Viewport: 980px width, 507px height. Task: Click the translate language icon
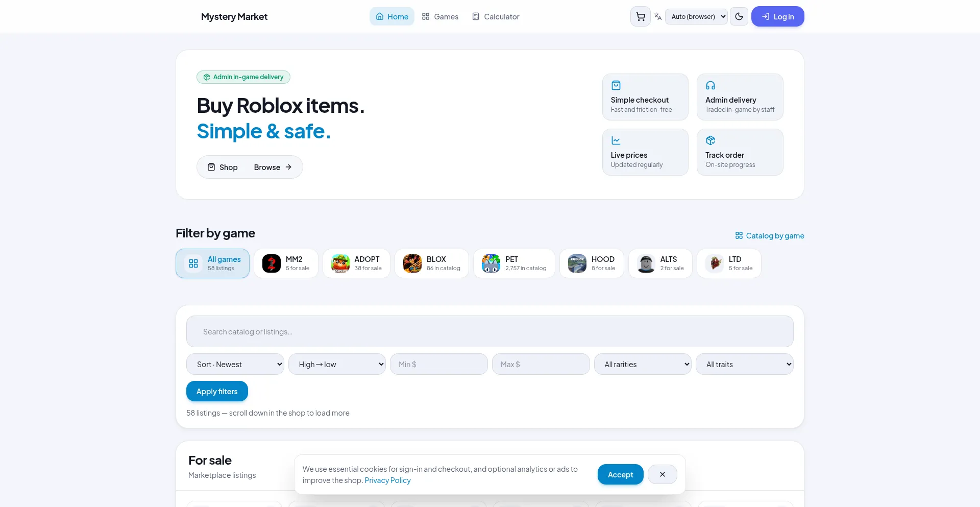[658, 16]
